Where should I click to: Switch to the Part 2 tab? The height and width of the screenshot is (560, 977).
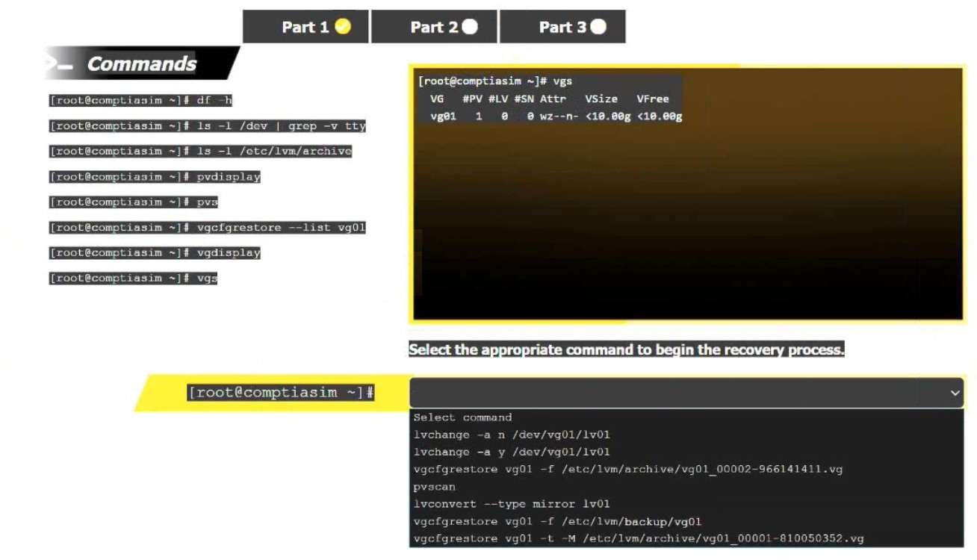click(435, 27)
